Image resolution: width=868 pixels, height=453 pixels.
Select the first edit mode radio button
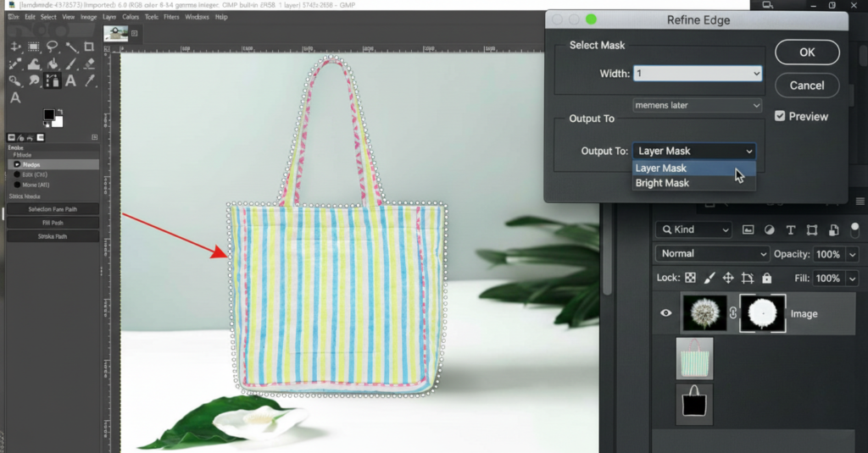point(17,164)
